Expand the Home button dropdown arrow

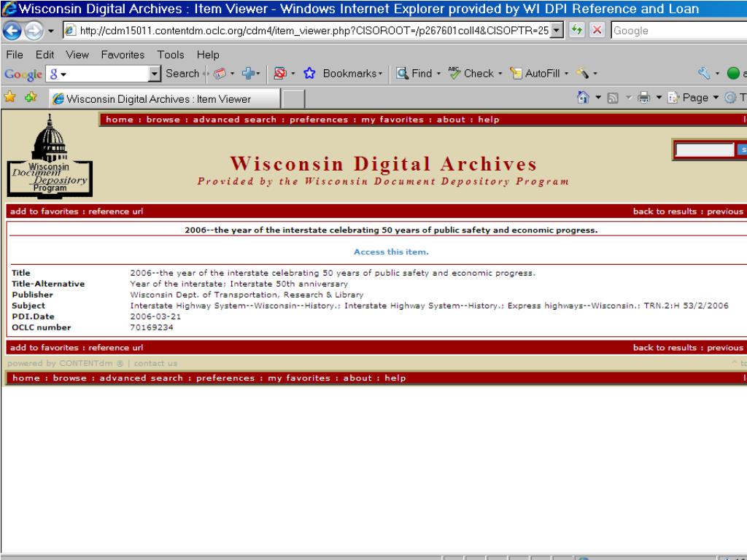[598, 98]
